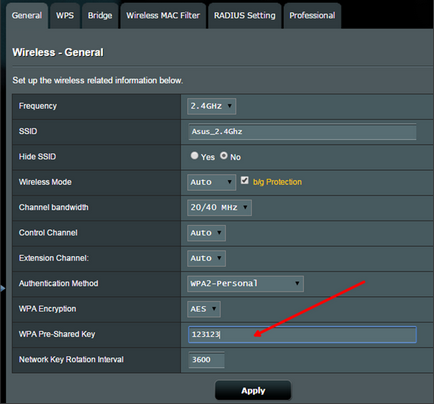The width and height of the screenshot is (434, 404).
Task: Open the WPS tab
Action: 65,16
